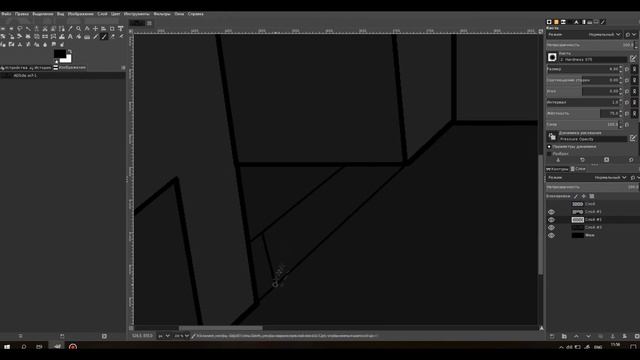
Task: Open Windows taskbar search
Action: (x=24, y=347)
